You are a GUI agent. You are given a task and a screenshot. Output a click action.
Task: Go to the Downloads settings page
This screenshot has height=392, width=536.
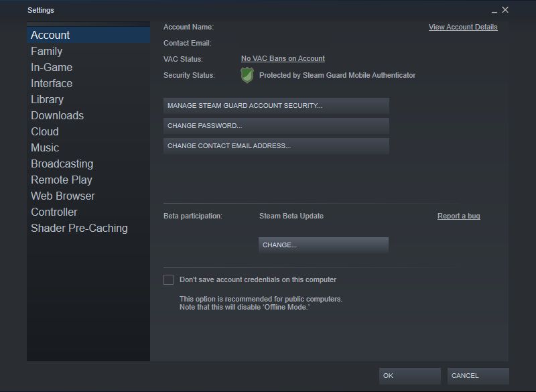[57, 115]
